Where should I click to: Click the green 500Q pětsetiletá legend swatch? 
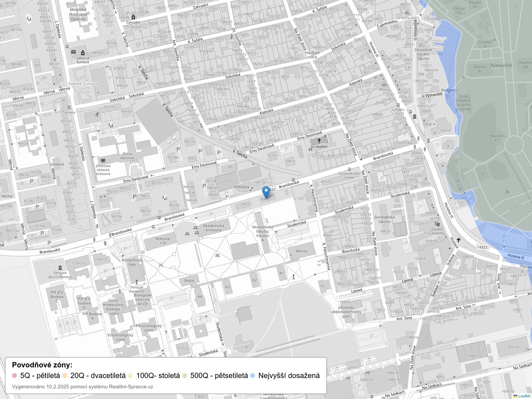(x=185, y=376)
